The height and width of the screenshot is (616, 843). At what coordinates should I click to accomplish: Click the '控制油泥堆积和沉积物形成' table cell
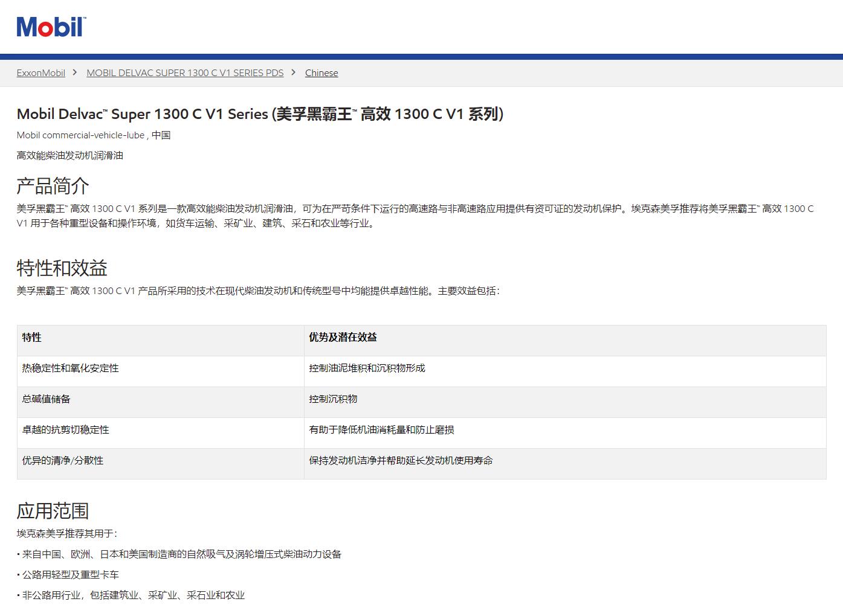pyautogui.click(x=565, y=371)
